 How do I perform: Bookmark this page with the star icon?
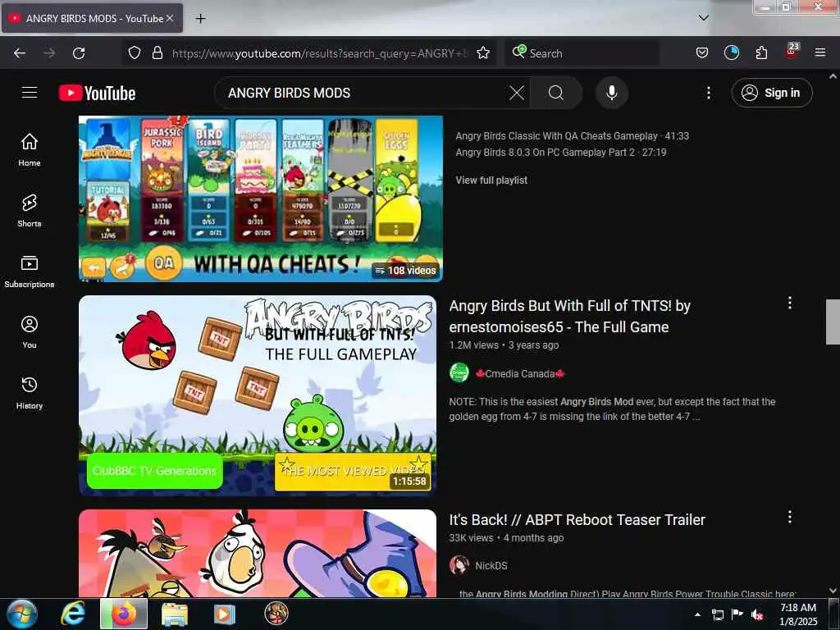483,52
